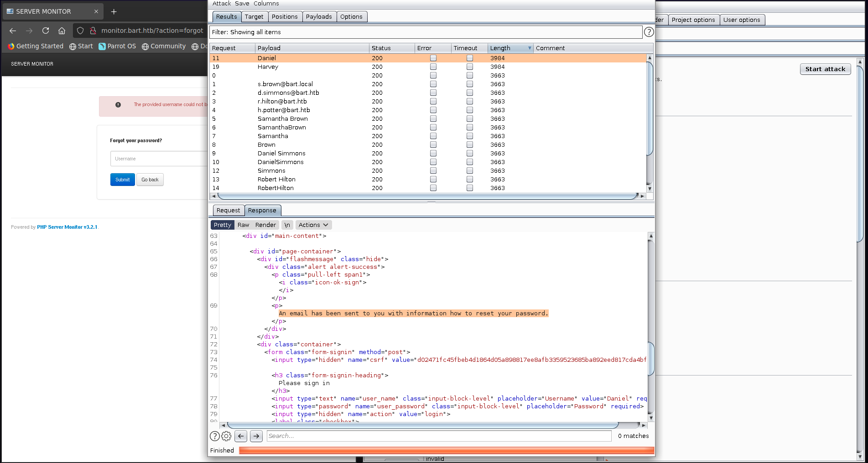Open the User options tab in Burp
The height and width of the screenshot is (463, 868).
[742, 20]
